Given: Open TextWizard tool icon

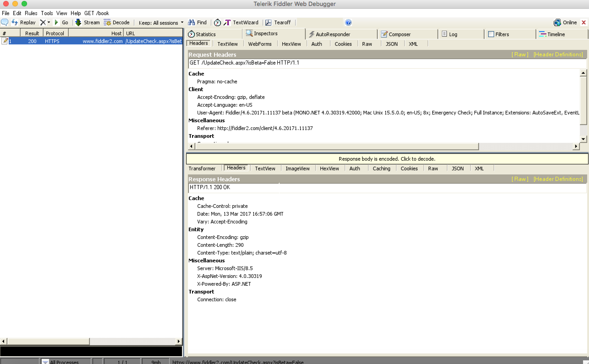Looking at the screenshot, I should point(227,22).
